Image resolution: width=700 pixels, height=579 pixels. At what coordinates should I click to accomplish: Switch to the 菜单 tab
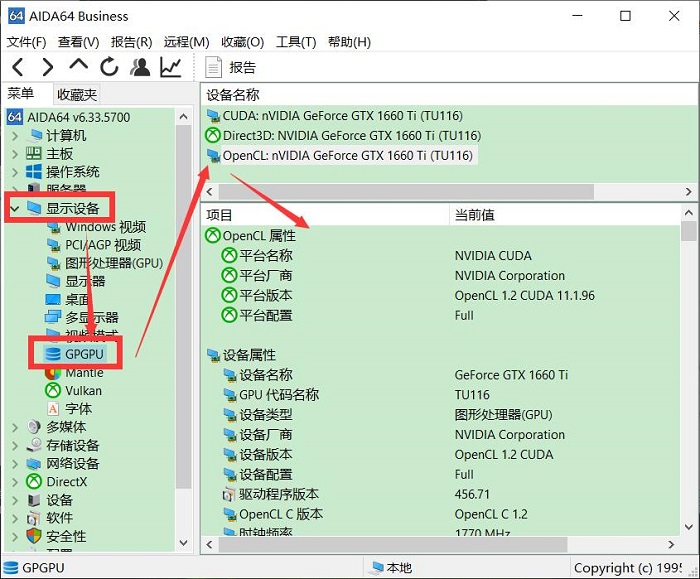click(x=21, y=94)
